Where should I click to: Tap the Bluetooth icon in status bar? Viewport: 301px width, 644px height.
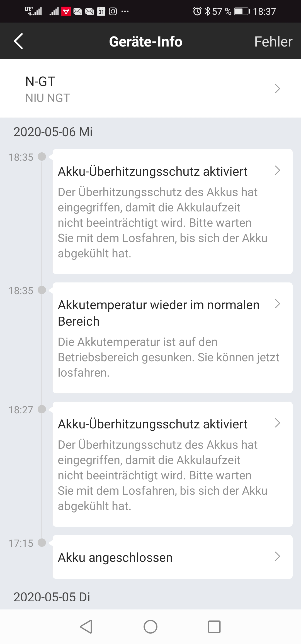(x=207, y=11)
